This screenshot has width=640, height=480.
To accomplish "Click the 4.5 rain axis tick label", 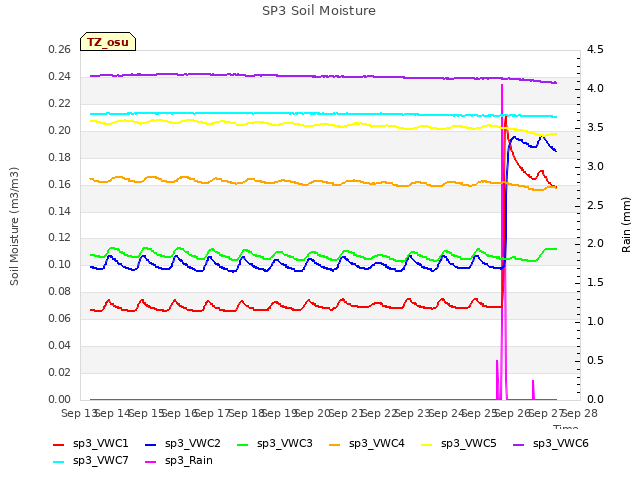I will [595, 50].
